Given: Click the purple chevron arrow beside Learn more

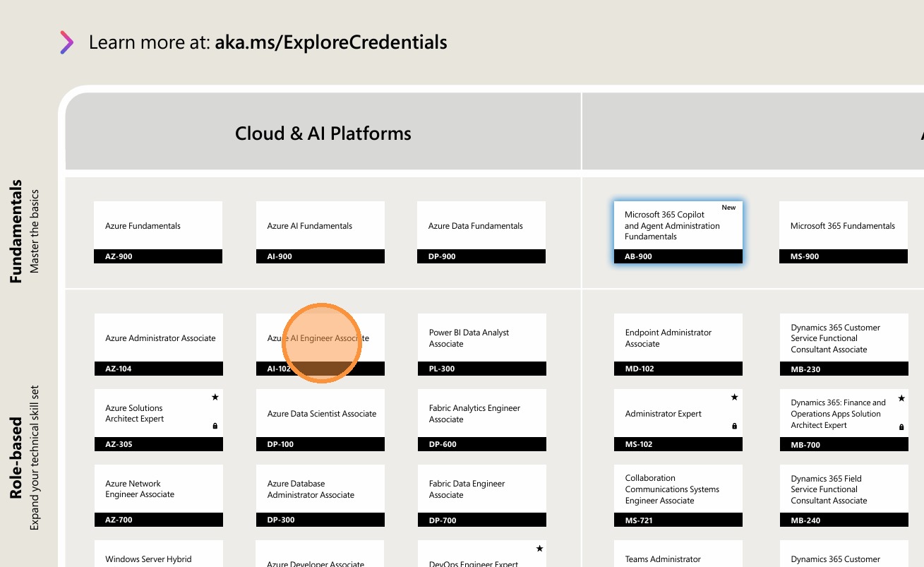Looking at the screenshot, I should (66, 42).
